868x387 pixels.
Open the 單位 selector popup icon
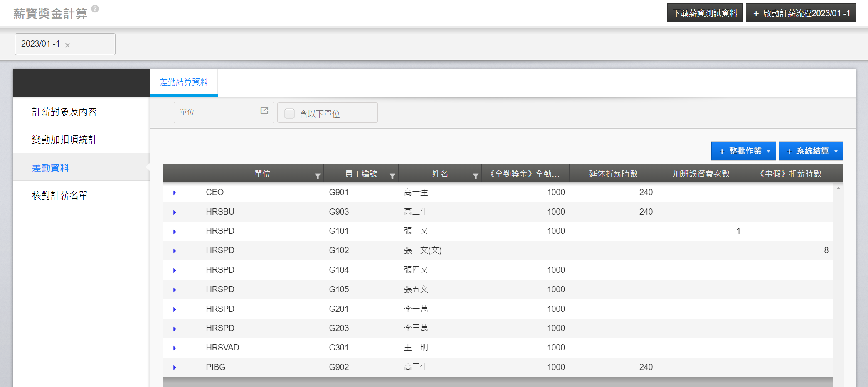(264, 110)
